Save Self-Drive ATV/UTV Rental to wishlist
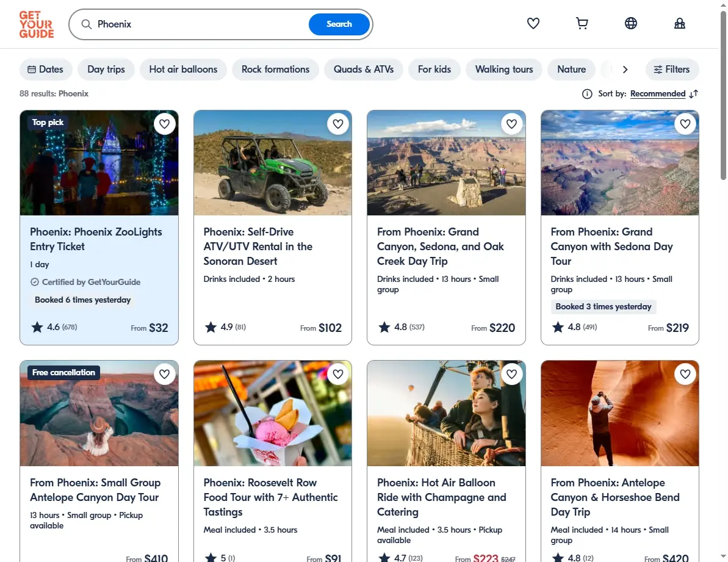The width and height of the screenshot is (728, 562). point(338,124)
